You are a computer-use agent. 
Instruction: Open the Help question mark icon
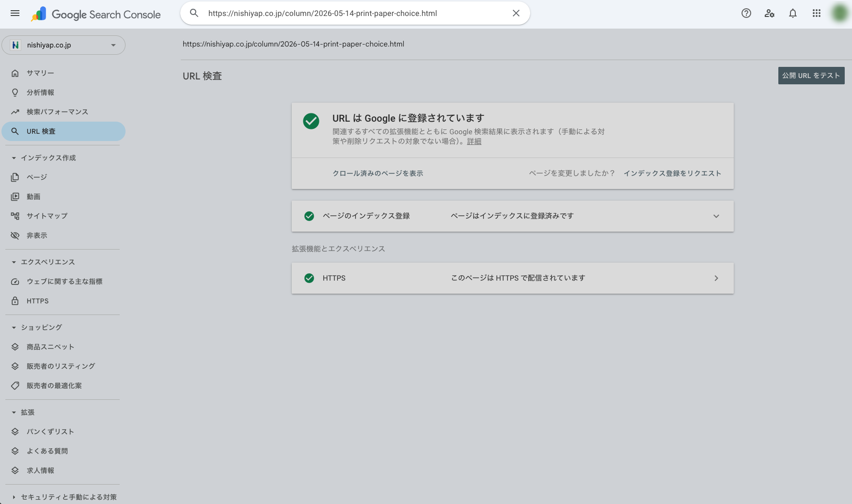pos(746,14)
